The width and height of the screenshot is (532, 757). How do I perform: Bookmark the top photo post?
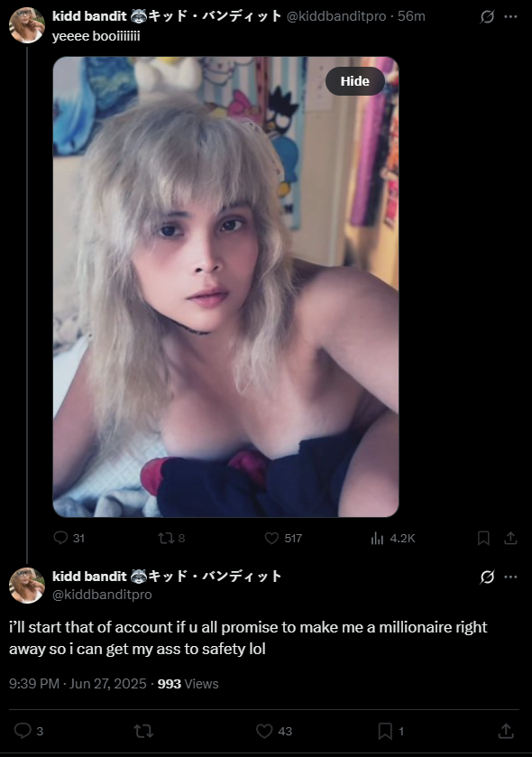coord(483,538)
